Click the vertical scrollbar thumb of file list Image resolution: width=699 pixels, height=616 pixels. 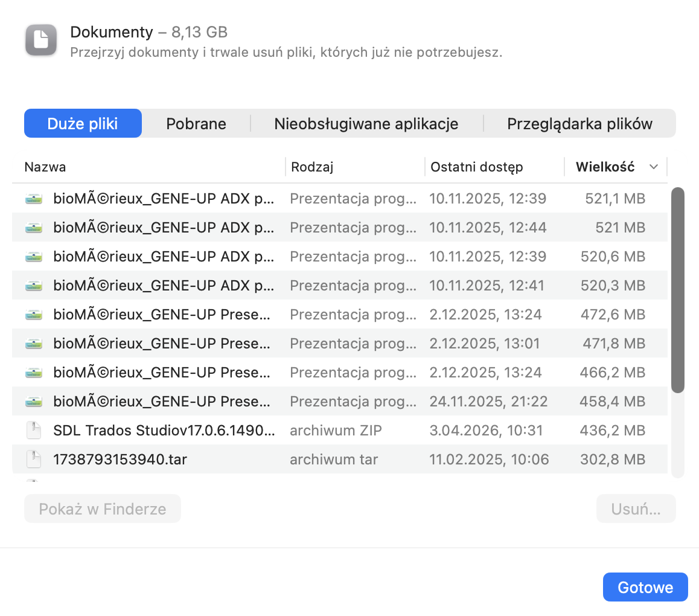678,290
